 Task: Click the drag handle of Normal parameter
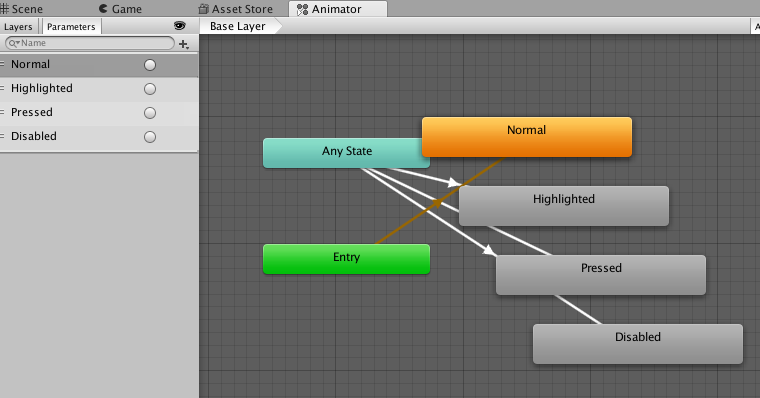tap(2, 64)
